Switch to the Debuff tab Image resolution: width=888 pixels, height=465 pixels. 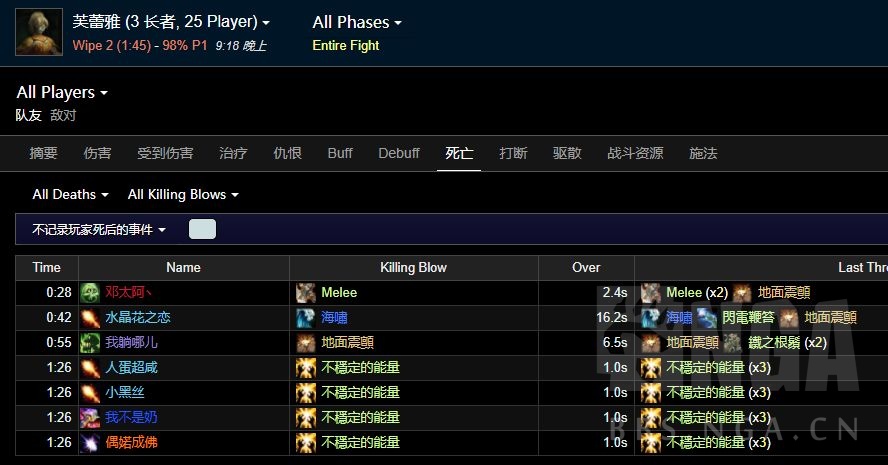point(399,153)
